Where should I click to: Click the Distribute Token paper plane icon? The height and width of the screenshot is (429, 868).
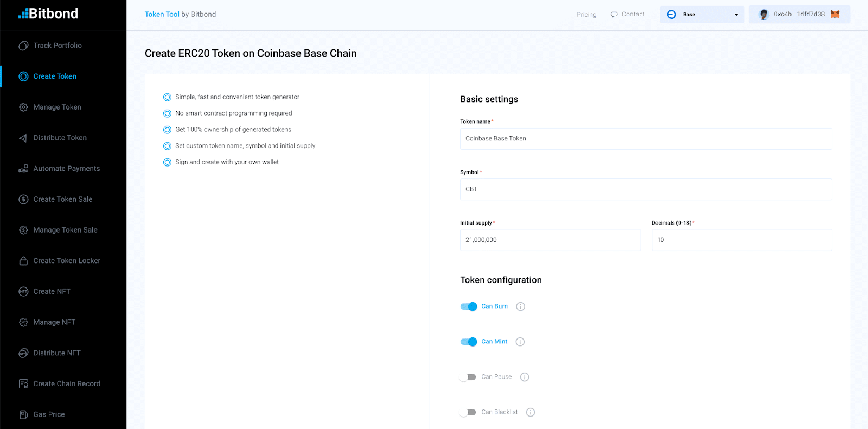pos(23,138)
